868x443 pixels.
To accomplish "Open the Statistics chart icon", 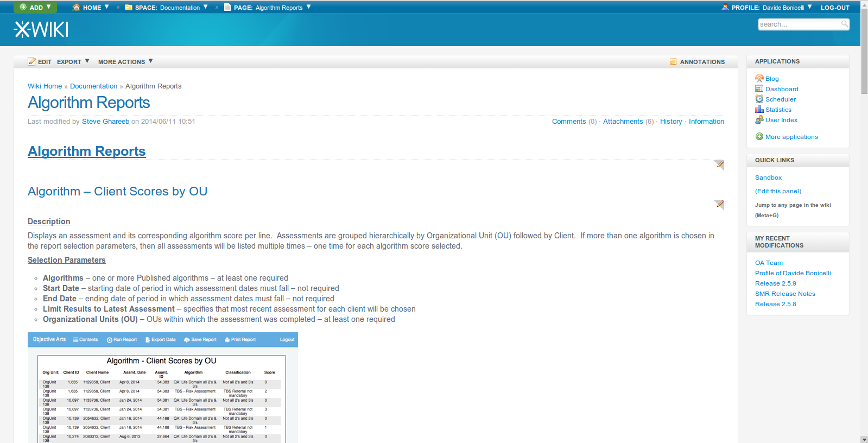I will point(759,110).
